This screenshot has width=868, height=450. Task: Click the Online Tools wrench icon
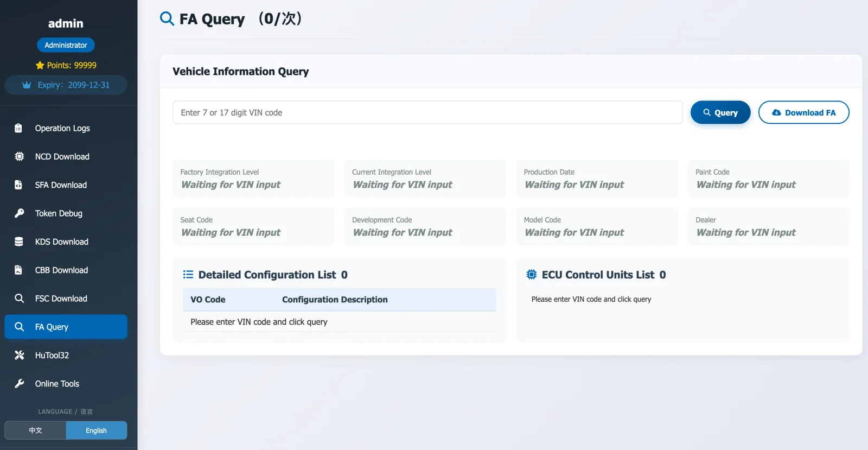click(x=19, y=384)
